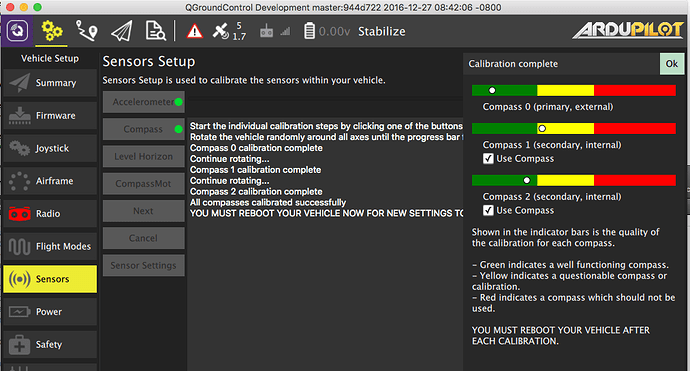The width and height of the screenshot is (690, 371).
Task: Click the Safety first-aid kit icon
Action: (x=19, y=345)
